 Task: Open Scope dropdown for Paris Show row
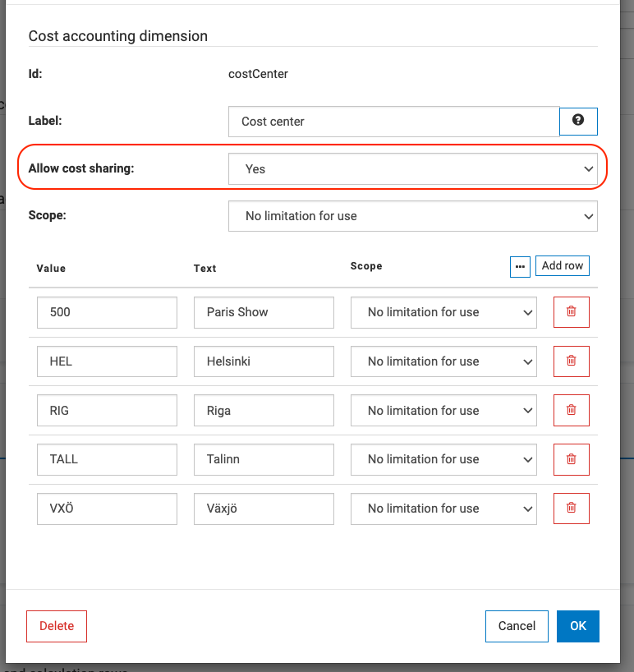coord(443,312)
